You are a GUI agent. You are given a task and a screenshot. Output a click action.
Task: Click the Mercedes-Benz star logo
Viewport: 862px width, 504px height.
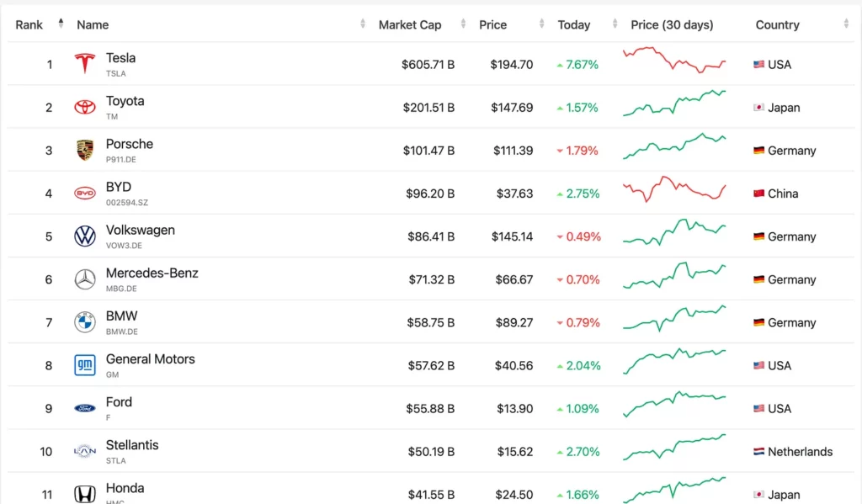tap(85, 279)
